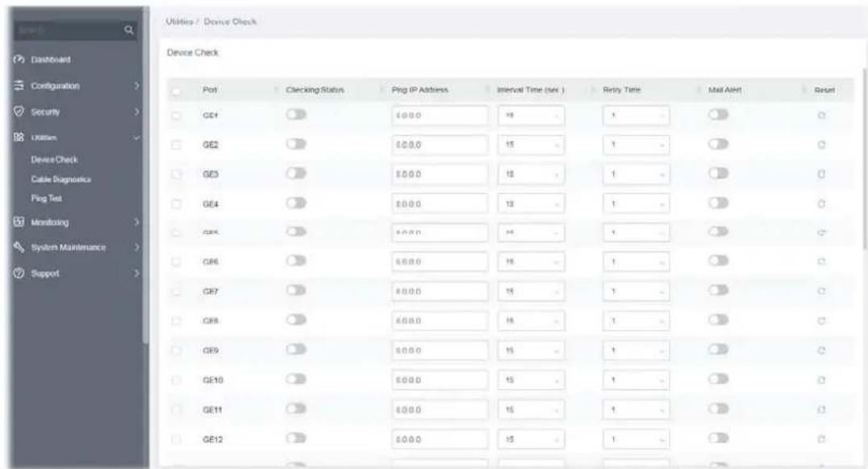
Task: Click the reset icon for GE7
Action: [821, 291]
